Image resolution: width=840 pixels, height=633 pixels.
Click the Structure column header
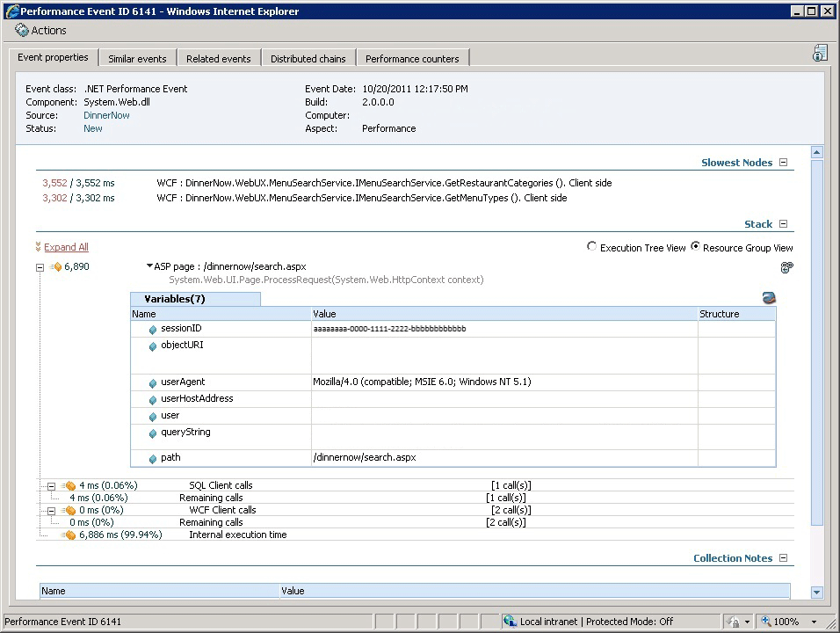pyautogui.click(x=736, y=314)
